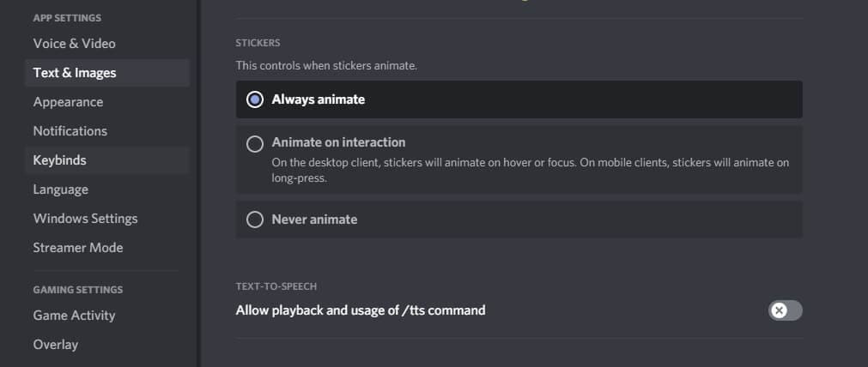Image resolution: width=868 pixels, height=367 pixels.
Task: Click the 'This controls when stickers animate' text
Action: [x=326, y=66]
